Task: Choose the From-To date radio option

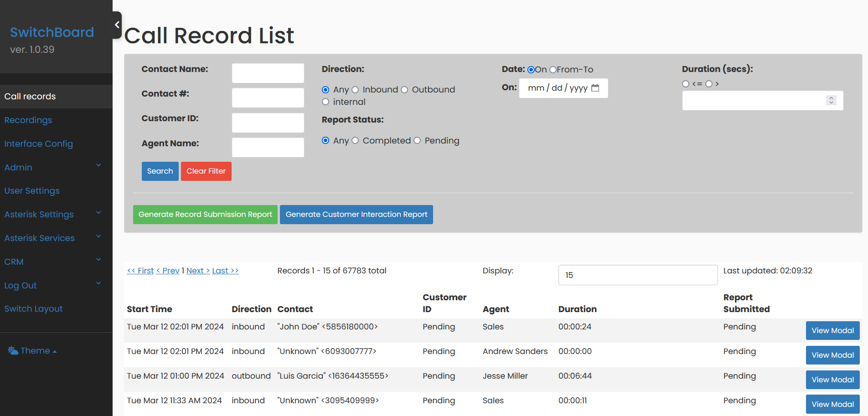Action: (553, 70)
